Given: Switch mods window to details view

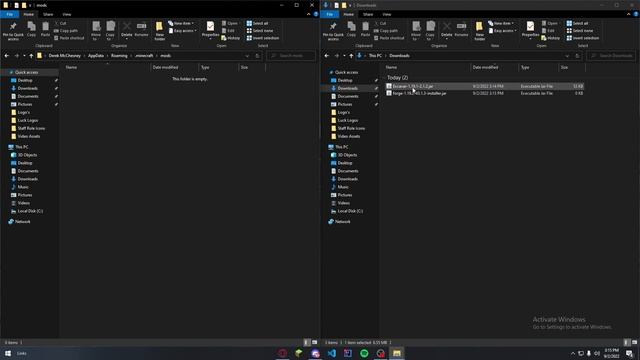Looking at the screenshot, I should click(307, 342).
